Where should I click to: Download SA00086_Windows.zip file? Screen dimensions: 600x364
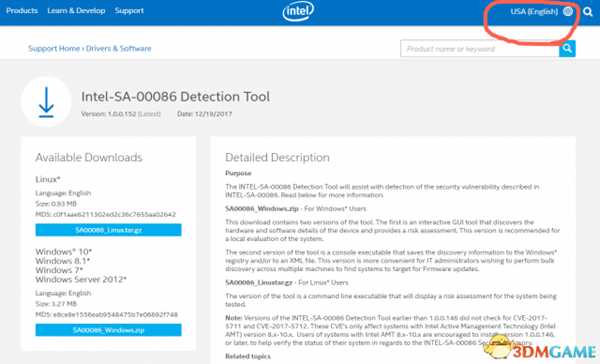tap(108, 330)
